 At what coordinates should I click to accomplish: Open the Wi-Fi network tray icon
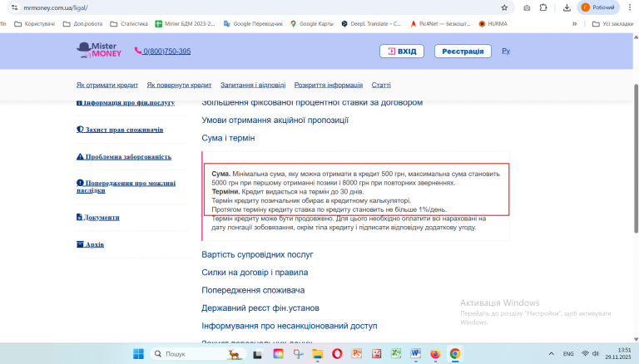pos(585,353)
